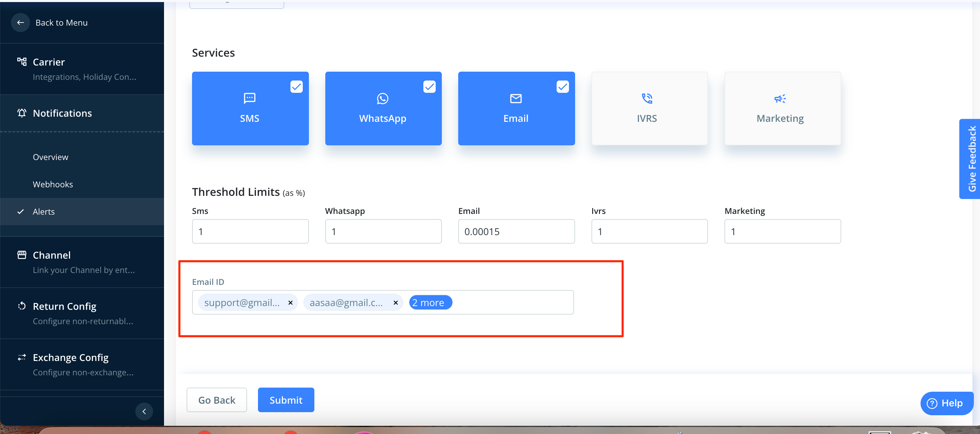Click the Carrier integrations icon

pyautogui.click(x=22, y=61)
